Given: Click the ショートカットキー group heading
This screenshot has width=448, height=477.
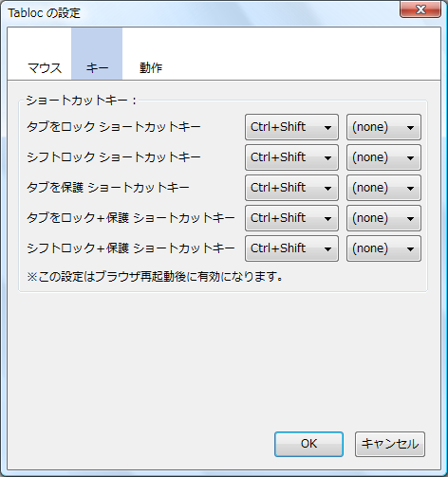Looking at the screenshot, I should (81, 101).
